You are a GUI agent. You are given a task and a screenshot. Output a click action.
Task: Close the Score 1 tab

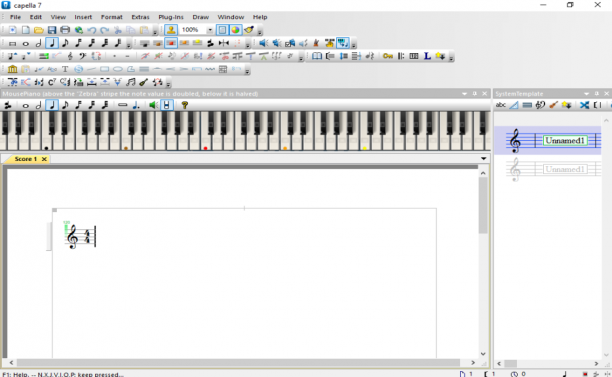44,159
